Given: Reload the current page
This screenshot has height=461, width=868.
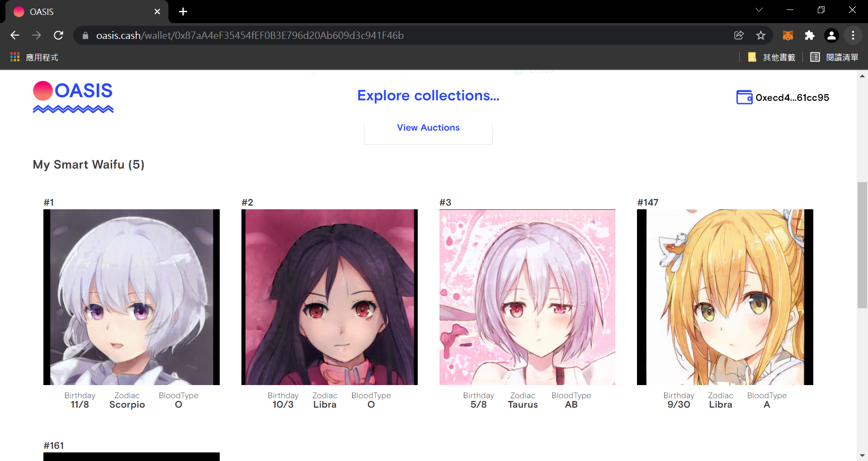Looking at the screenshot, I should pos(58,35).
